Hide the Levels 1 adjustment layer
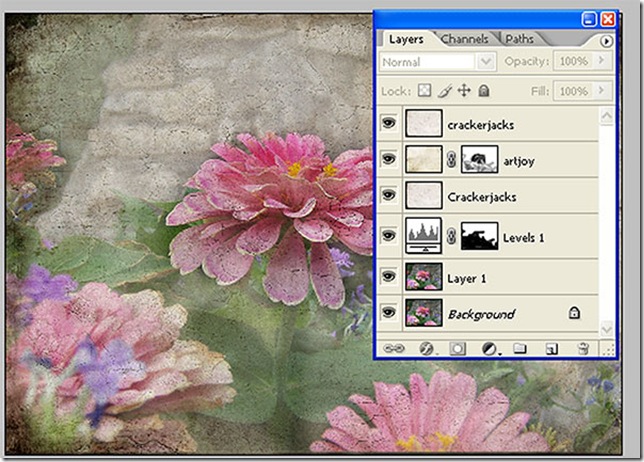644x462 pixels. [x=389, y=237]
